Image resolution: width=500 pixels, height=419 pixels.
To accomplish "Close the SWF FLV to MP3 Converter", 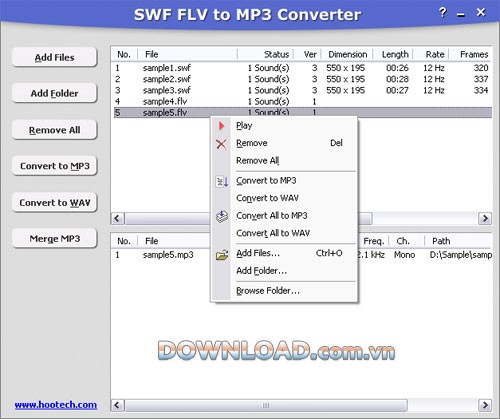I will click(x=481, y=12).
